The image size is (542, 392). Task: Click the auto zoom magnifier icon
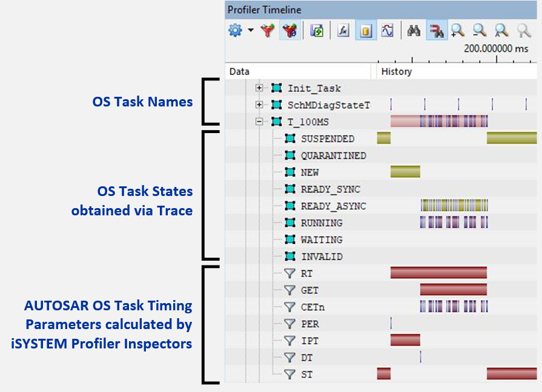point(501,31)
